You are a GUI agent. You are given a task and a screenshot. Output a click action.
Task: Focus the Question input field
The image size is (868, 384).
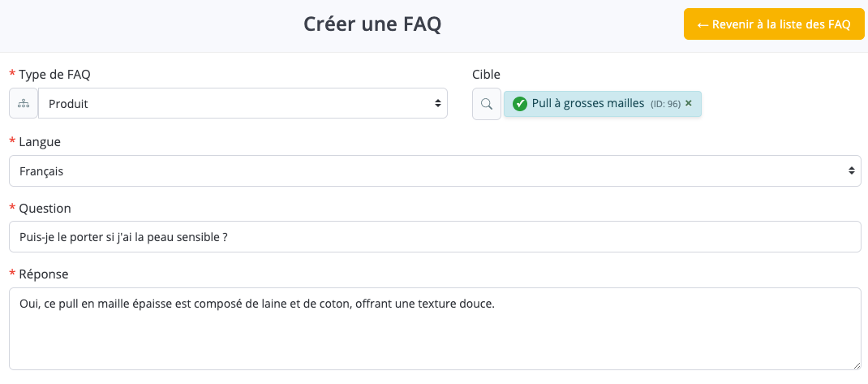434,237
